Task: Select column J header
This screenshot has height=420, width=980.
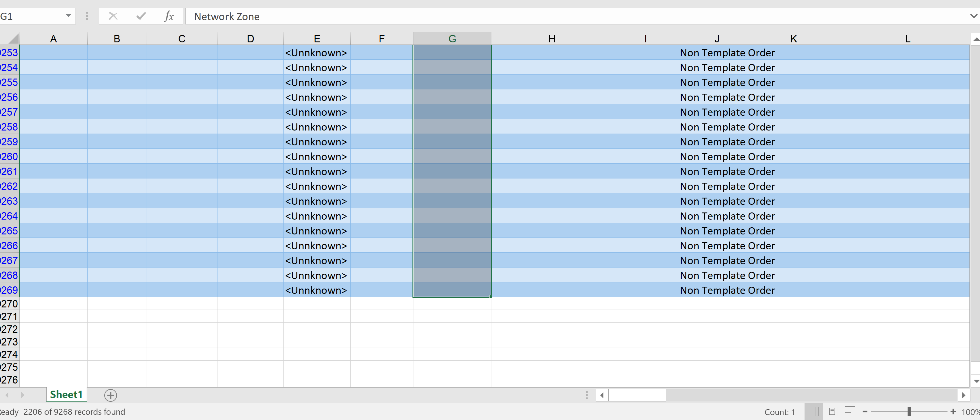Action: pyautogui.click(x=717, y=38)
